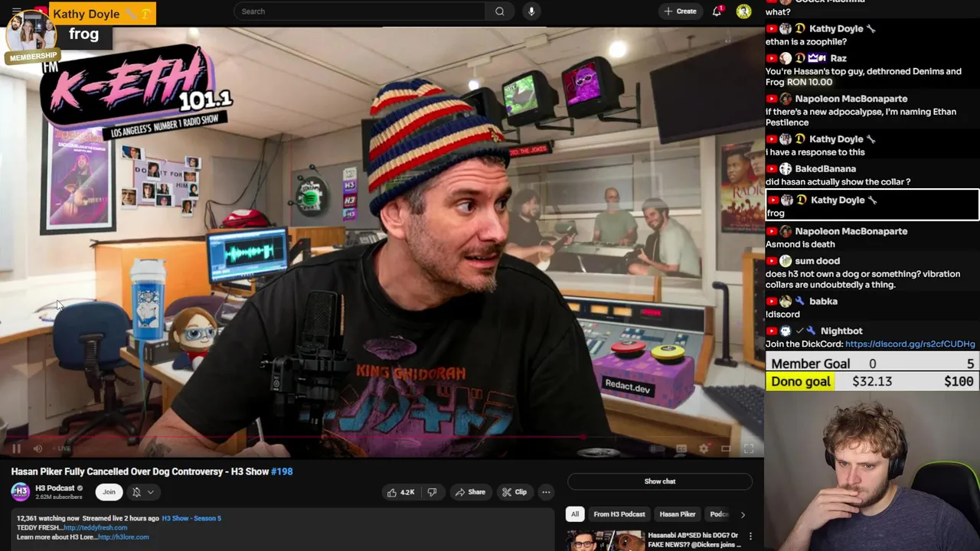Viewport: 980px width, 551px height.
Task: Click the Show chat button
Action: click(x=660, y=481)
